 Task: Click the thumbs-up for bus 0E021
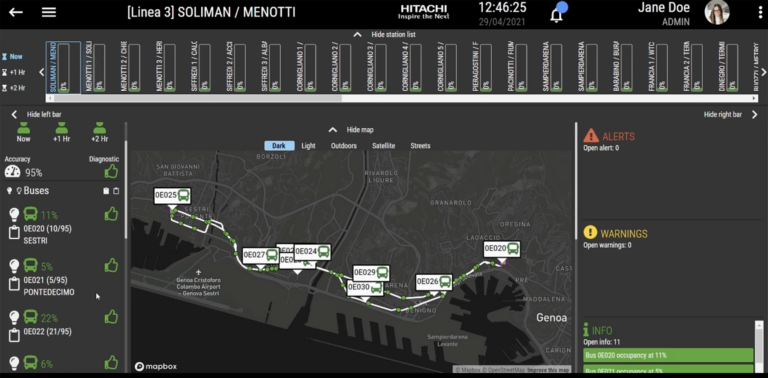click(111, 265)
